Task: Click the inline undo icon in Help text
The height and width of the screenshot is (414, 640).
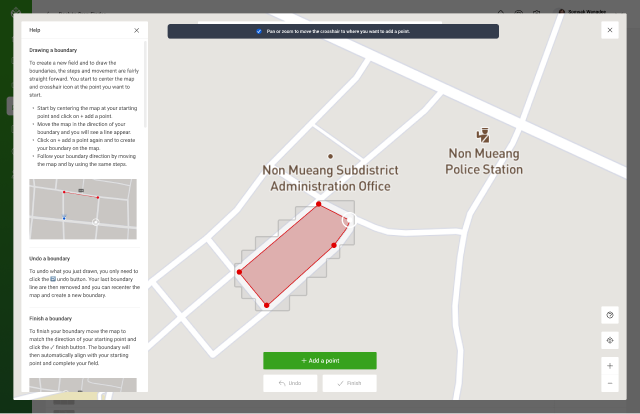Action: coord(53,279)
